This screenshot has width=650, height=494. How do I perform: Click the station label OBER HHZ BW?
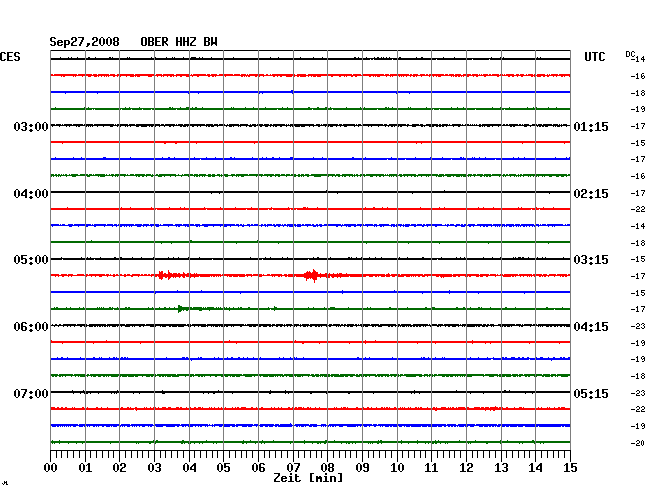coord(179,42)
